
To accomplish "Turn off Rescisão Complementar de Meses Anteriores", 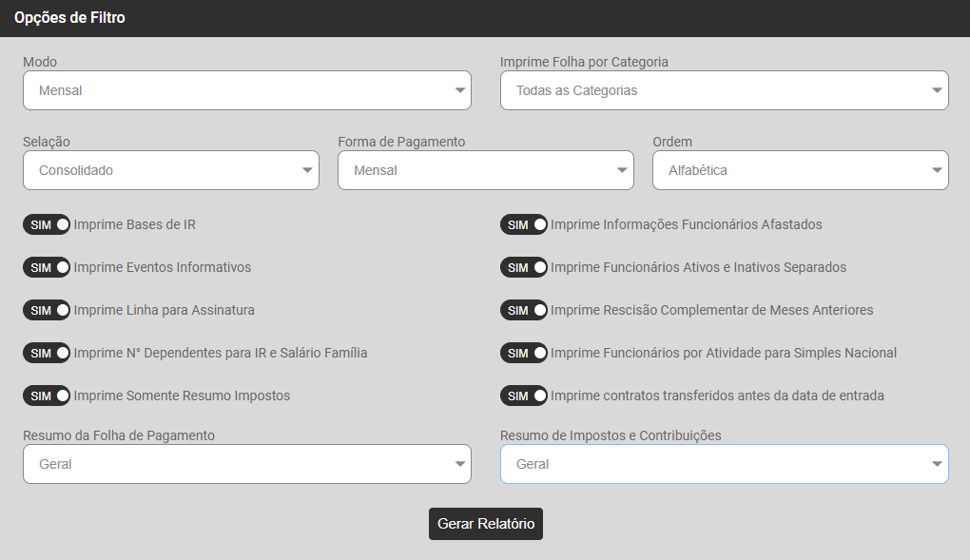I will (524, 310).
